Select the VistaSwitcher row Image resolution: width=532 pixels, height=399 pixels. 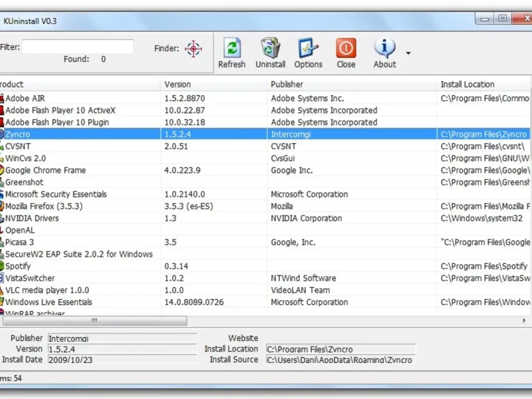coord(265,278)
